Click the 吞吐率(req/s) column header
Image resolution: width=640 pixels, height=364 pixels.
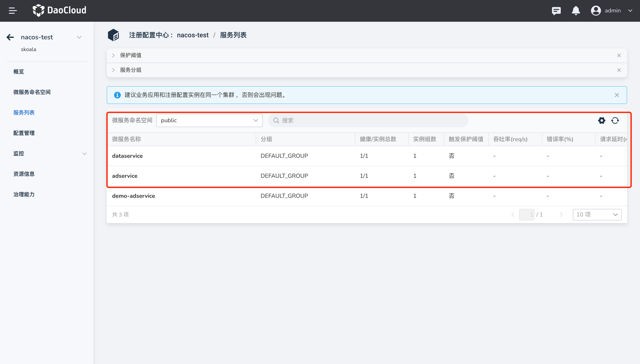(510, 139)
